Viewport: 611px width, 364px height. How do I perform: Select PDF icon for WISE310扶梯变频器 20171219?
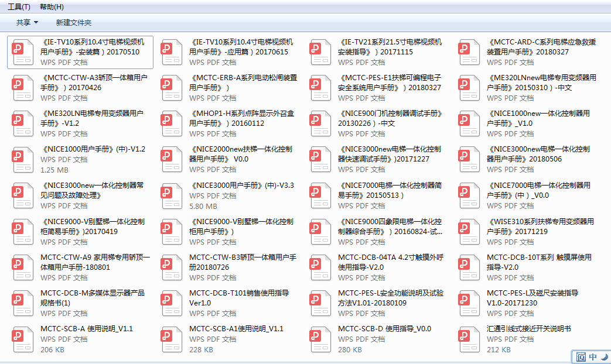click(x=469, y=232)
